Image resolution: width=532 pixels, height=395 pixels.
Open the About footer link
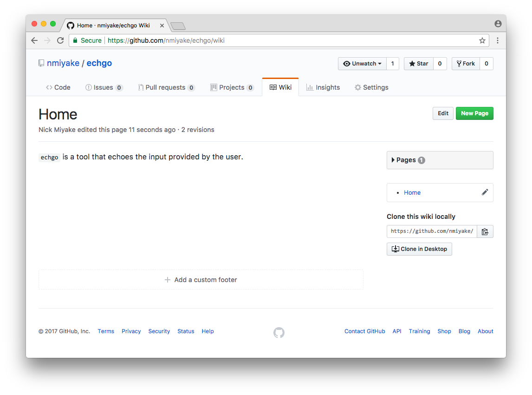[486, 331]
